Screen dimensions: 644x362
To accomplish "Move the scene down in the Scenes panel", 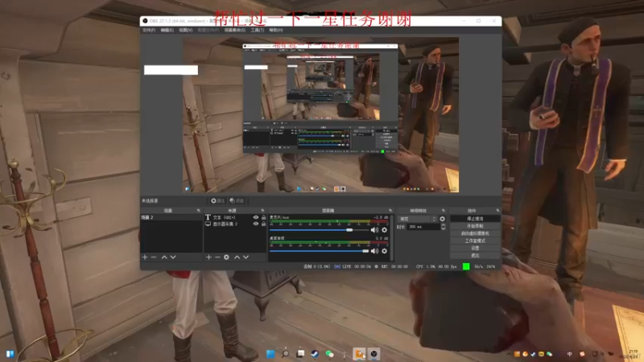I will click(x=173, y=257).
